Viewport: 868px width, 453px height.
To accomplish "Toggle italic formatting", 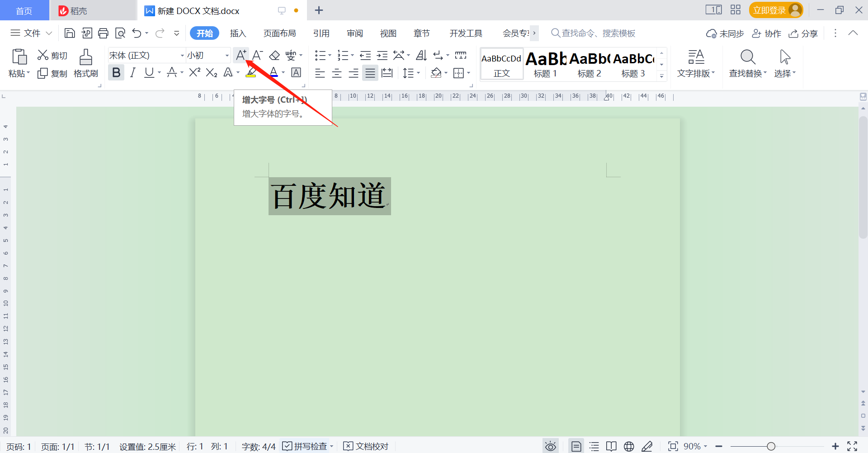I will tap(132, 72).
